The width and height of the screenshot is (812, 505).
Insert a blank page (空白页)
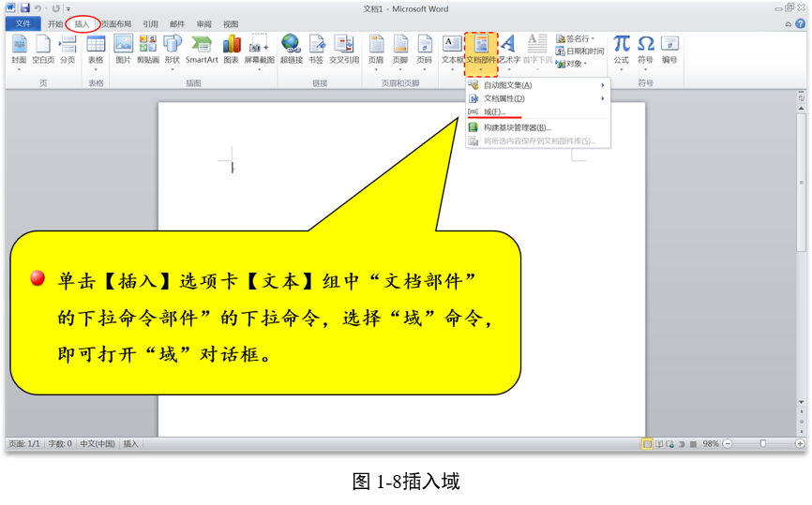43,51
